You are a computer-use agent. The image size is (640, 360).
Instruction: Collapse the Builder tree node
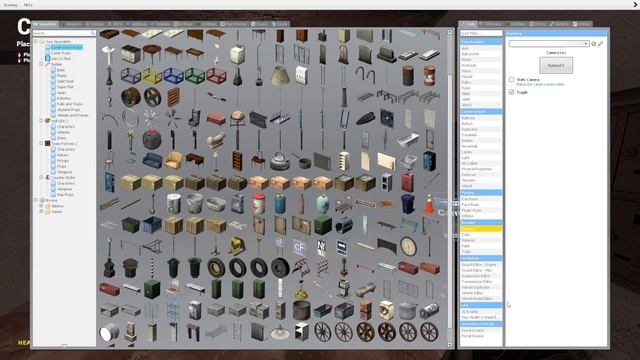coord(41,64)
